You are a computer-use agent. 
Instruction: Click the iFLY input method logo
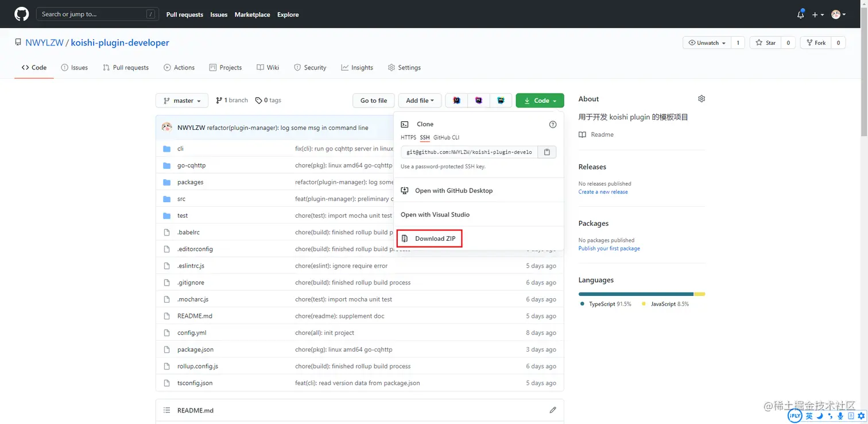pyautogui.click(x=795, y=416)
